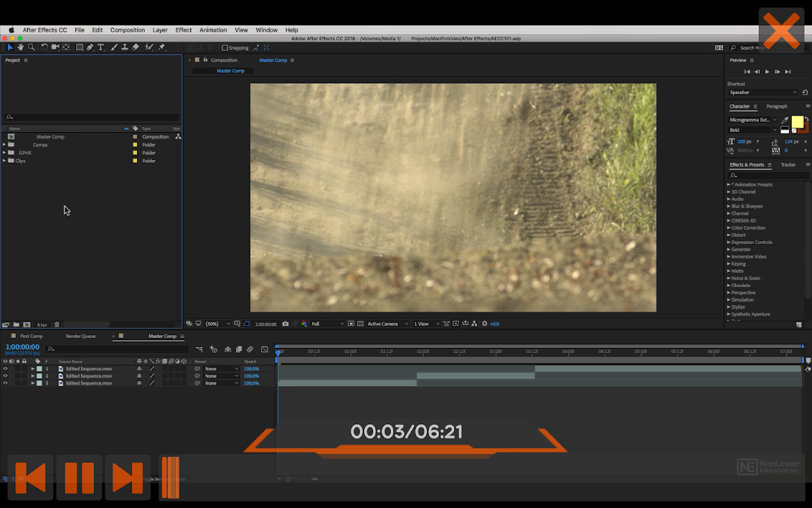
Task: Enable the Snapping checkbox
Action: (x=225, y=48)
